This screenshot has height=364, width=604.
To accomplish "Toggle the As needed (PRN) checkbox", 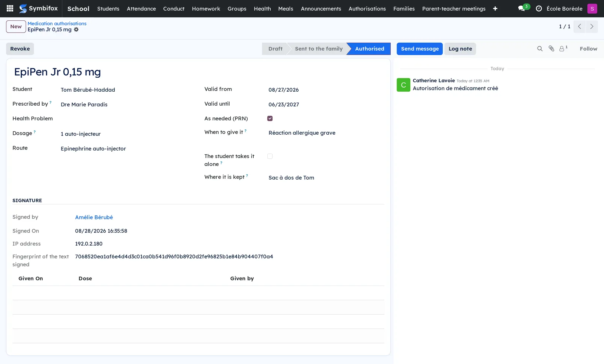I will tap(270, 118).
